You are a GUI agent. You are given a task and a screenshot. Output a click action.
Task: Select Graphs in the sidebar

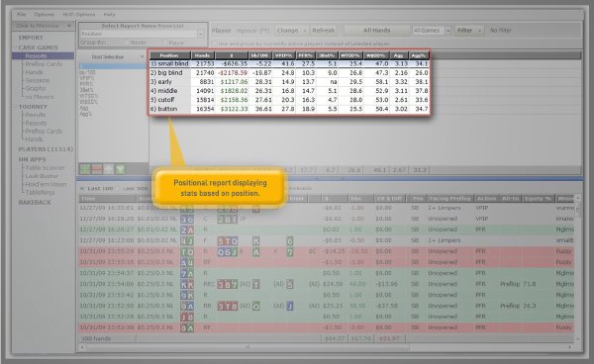click(36, 89)
